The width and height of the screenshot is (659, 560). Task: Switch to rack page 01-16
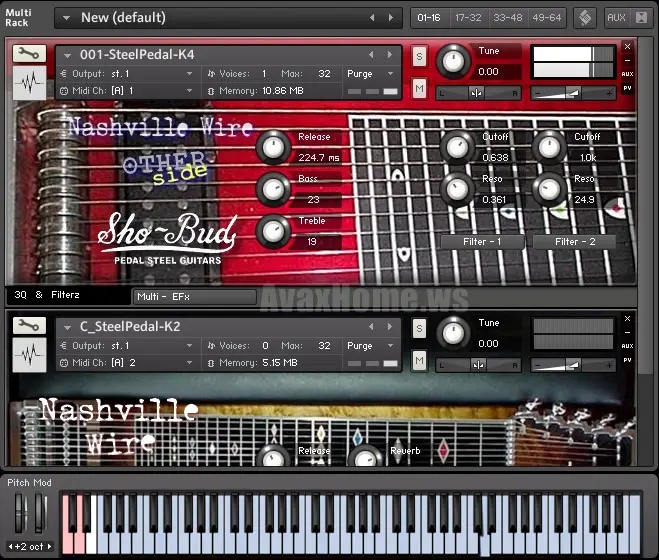point(429,18)
